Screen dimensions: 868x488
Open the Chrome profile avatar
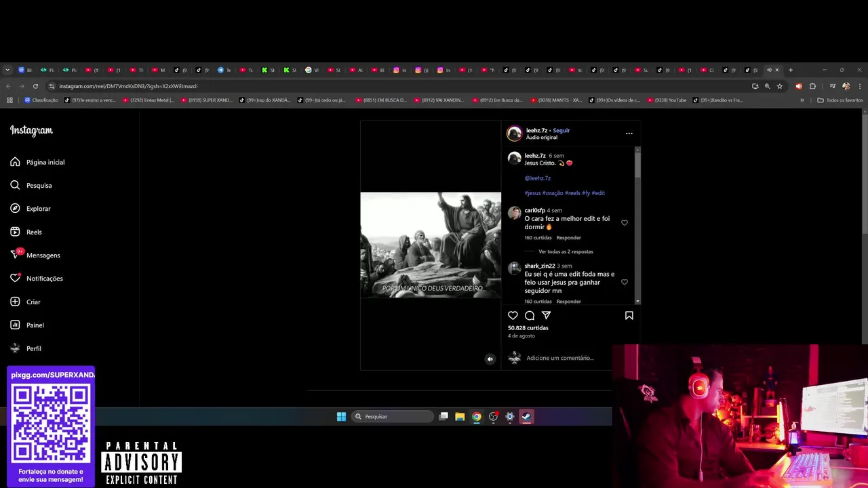click(x=846, y=86)
